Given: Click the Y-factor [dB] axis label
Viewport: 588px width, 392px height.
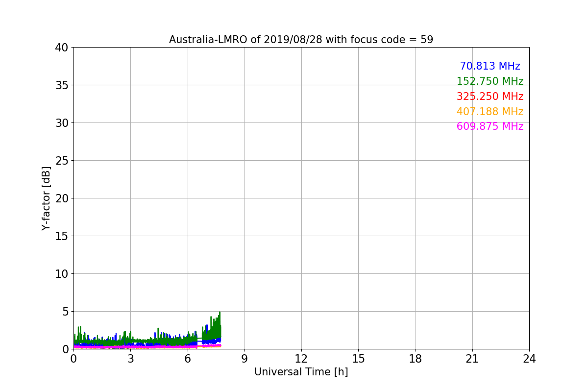Looking at the screenshot, I should [47, 198].
